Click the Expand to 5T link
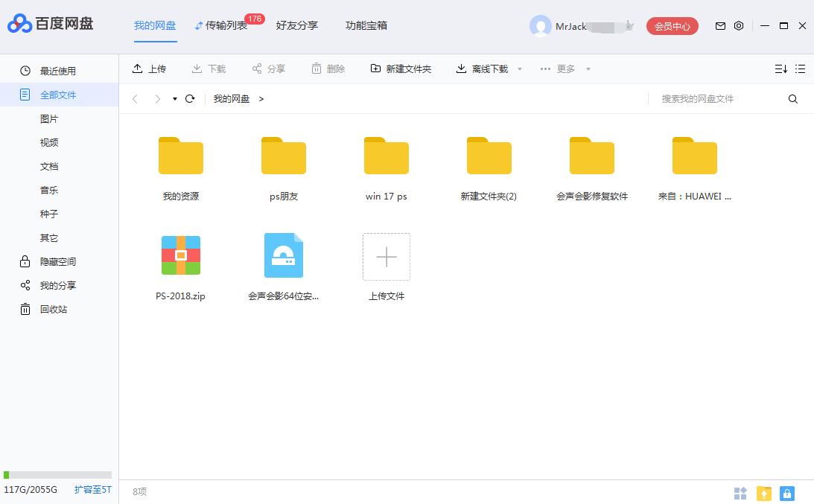Viewport: 814px width, 504px height. 92,490
